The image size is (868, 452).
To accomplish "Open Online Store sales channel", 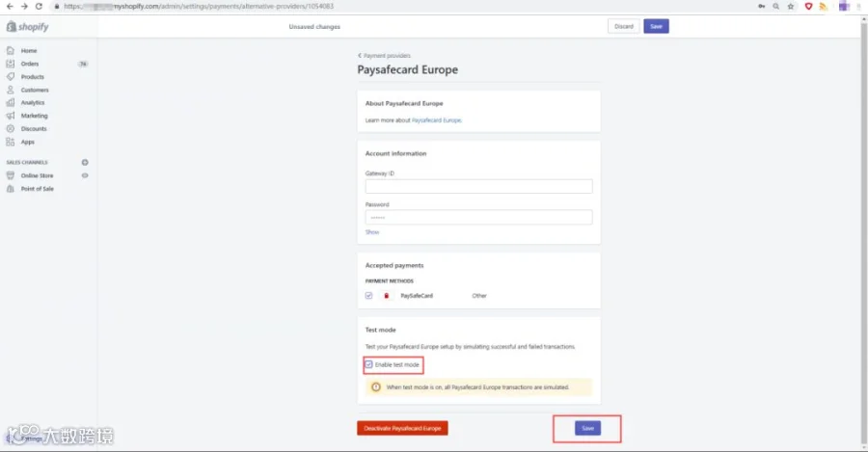I will [37, 175].
